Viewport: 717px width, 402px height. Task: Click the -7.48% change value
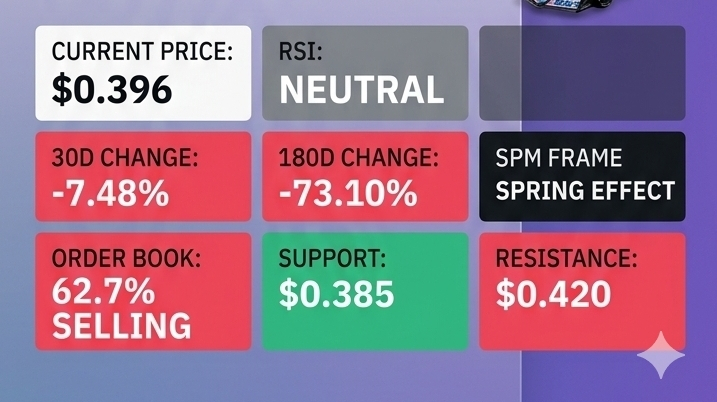click(x=110, y=192)
